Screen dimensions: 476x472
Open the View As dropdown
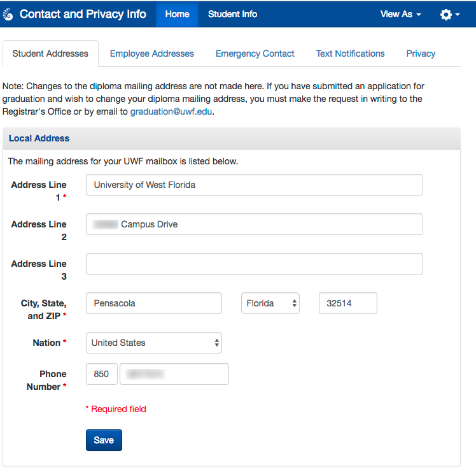point(401,14)
